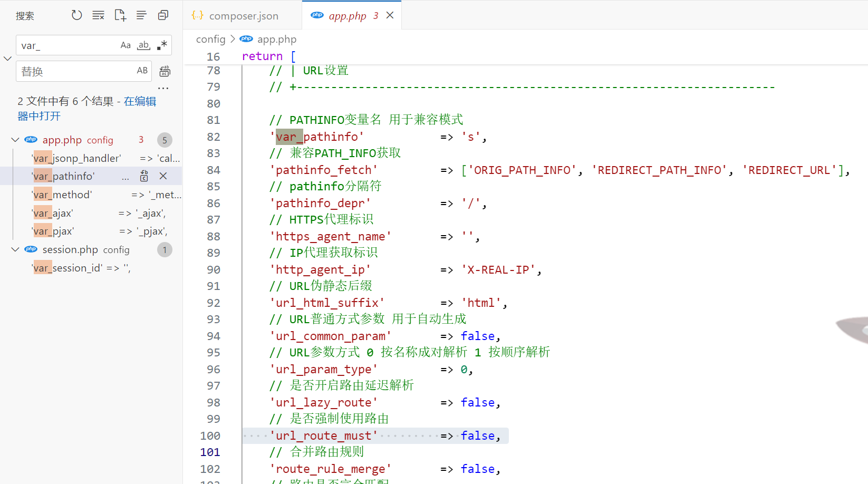868x484 pixels.
Task: View results as tree icon
Action: (x=141, y=15)
